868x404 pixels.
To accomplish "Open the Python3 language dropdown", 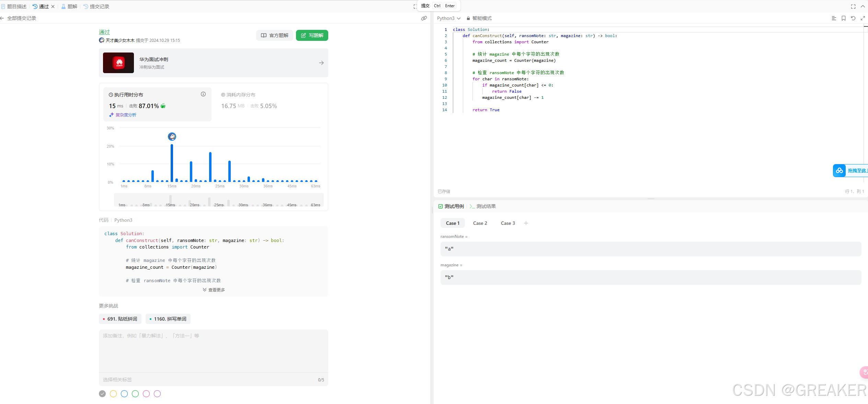I will (448, 18).
